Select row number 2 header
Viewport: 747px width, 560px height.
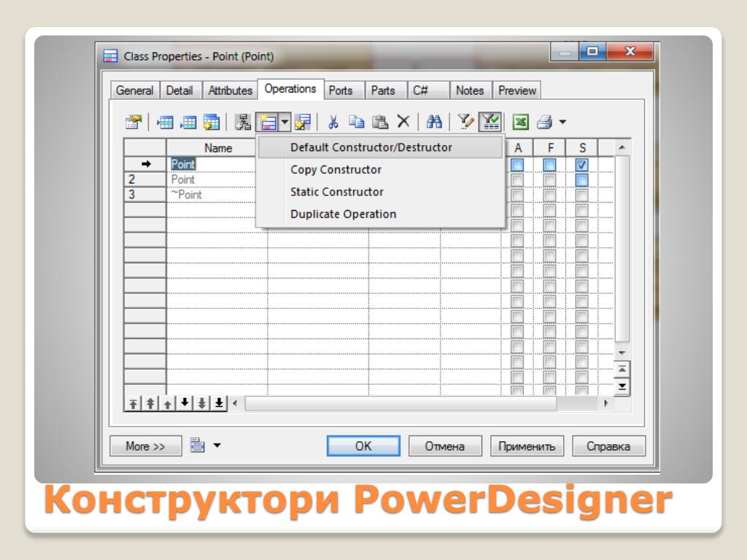click(145, 179)
